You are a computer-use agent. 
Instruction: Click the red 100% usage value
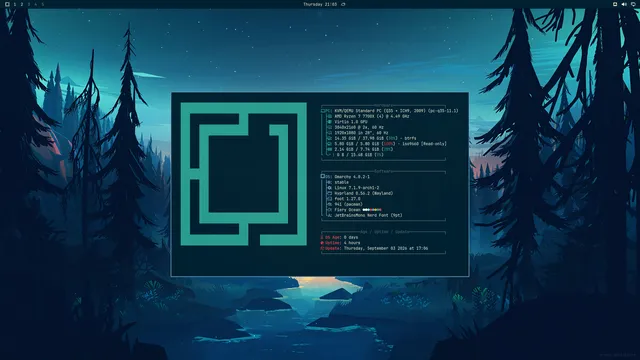[x=388, y=144]
